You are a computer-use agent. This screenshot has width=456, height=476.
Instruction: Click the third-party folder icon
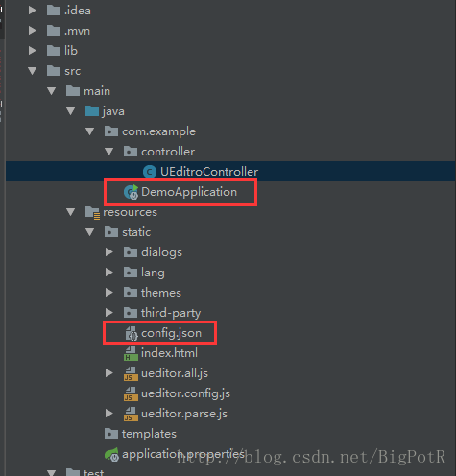point(131,313)
